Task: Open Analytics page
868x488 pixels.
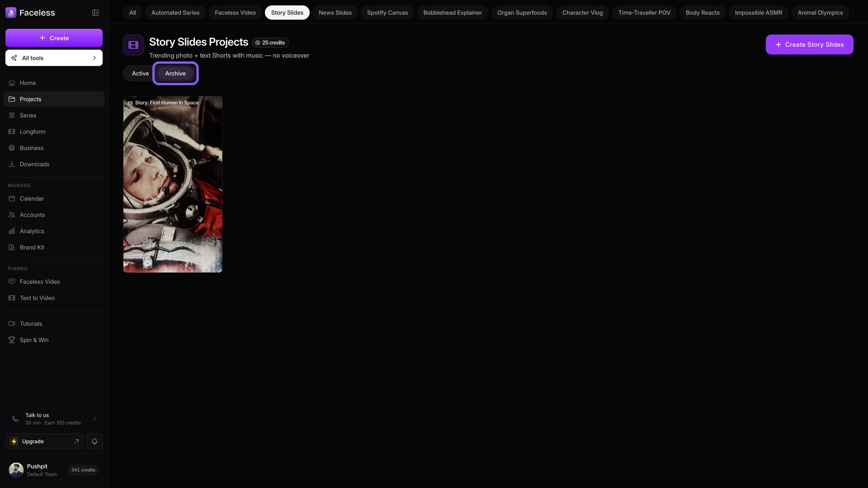Action: pos(54,231)
